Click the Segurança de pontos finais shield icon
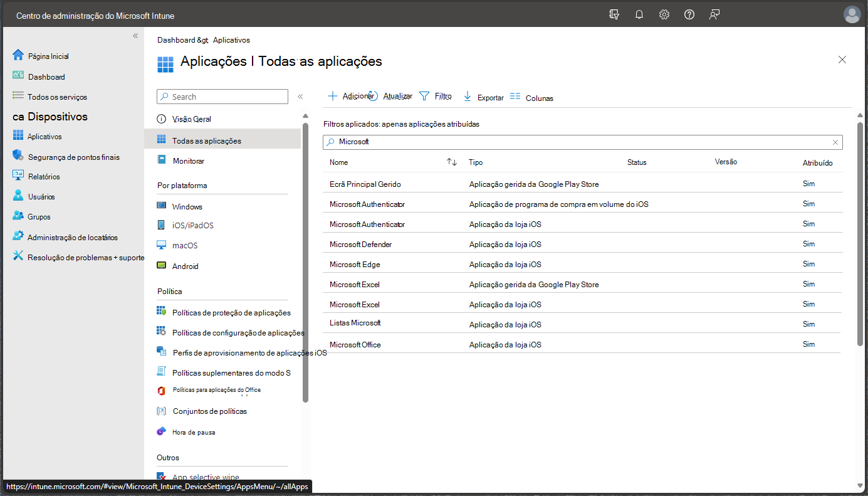Image resolution: width=868 pixels, height=496 pixels. [x=18, y=156]
